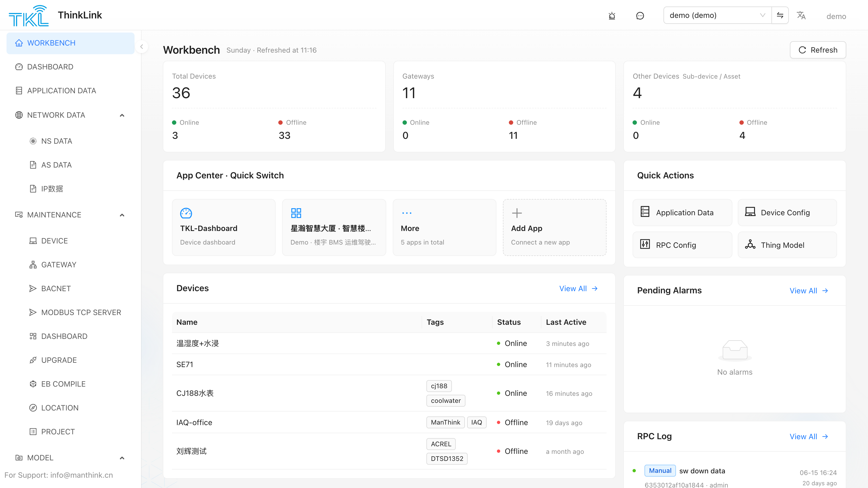Click the Add App card
This screenshot has width=868, height=488.
click(555, 227)
